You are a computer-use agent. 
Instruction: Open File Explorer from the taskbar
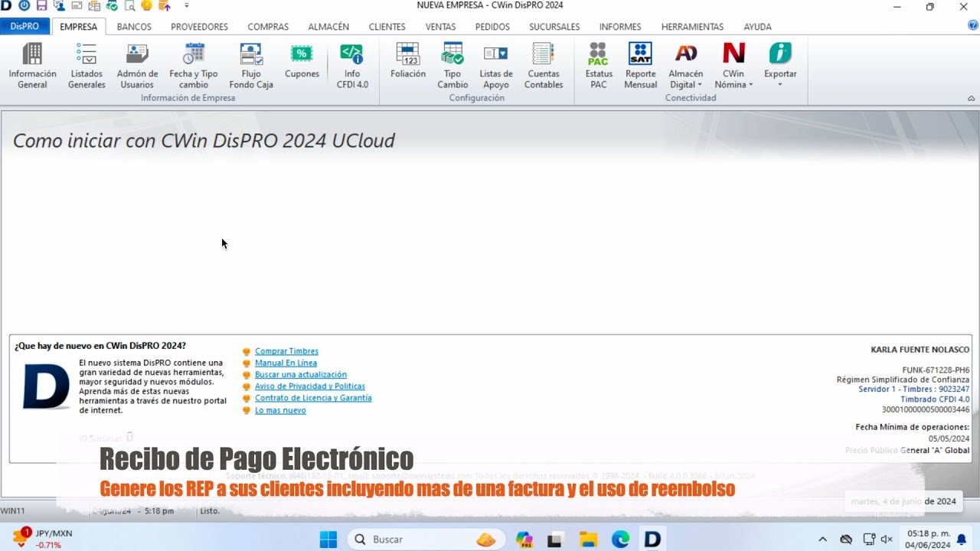(x=588, y=540)
